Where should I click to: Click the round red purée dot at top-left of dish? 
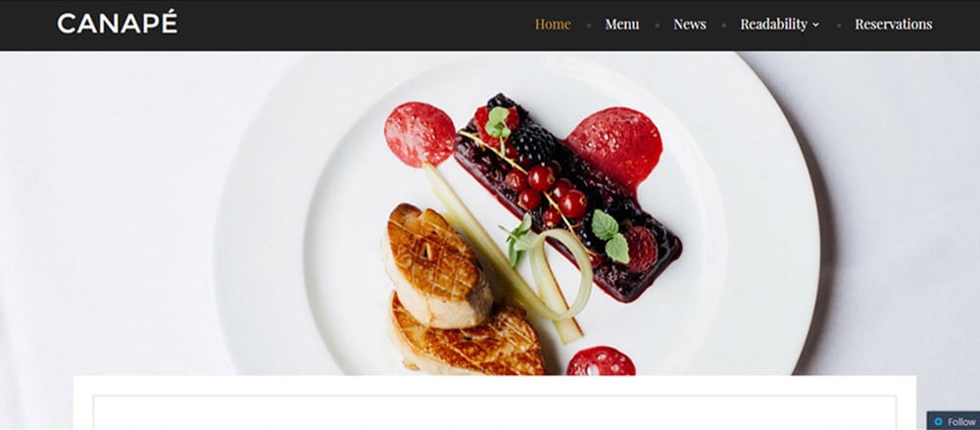tap(419, 134)
